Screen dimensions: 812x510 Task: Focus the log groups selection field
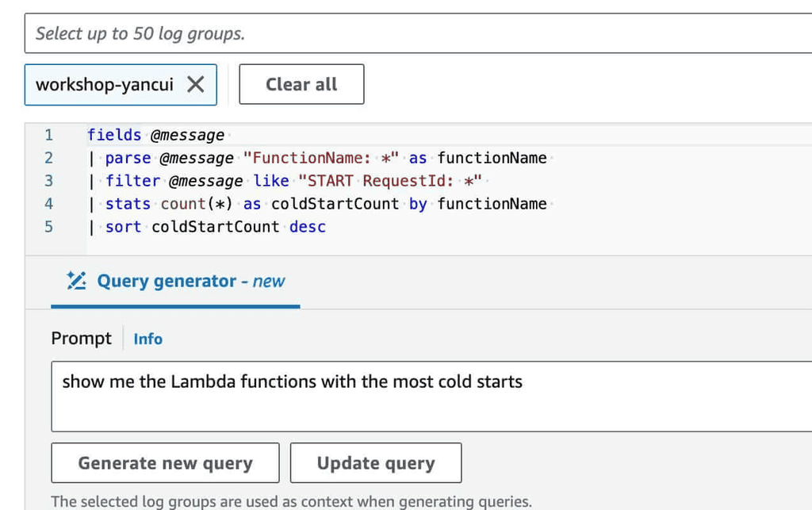[x=420, y=33]
